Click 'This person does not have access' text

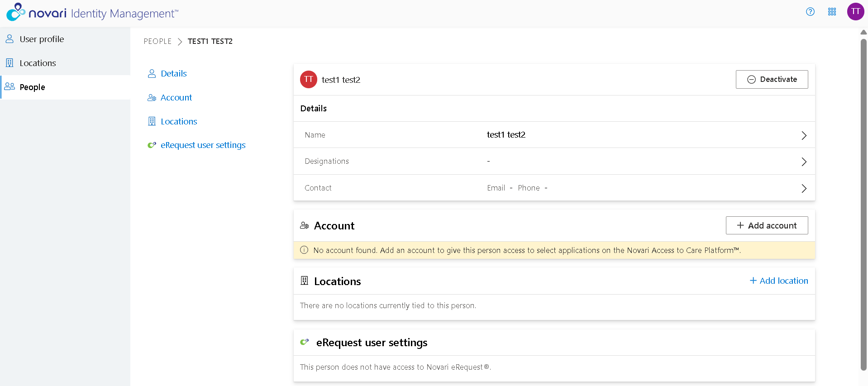pyautogui.click(x=395, y=367)
